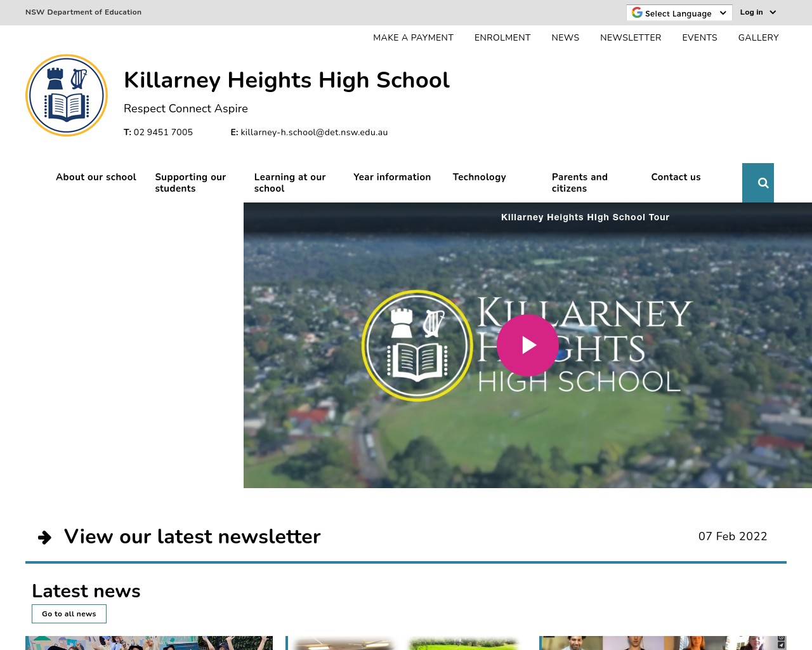Open the Supporting our students menu
Image resolution: width=812 pixels, height=650 pixels.
tap(190, 183)
